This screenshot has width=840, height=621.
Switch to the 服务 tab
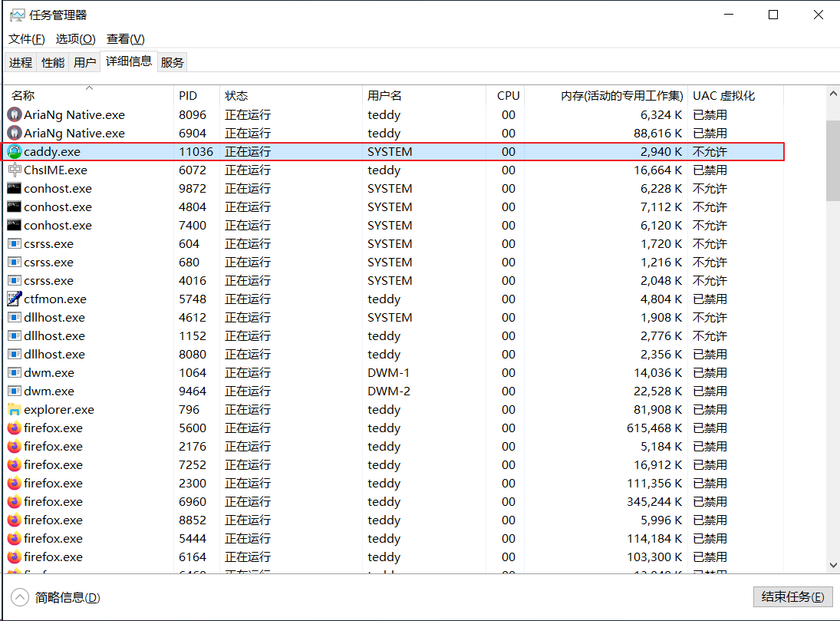click(172, 63)
